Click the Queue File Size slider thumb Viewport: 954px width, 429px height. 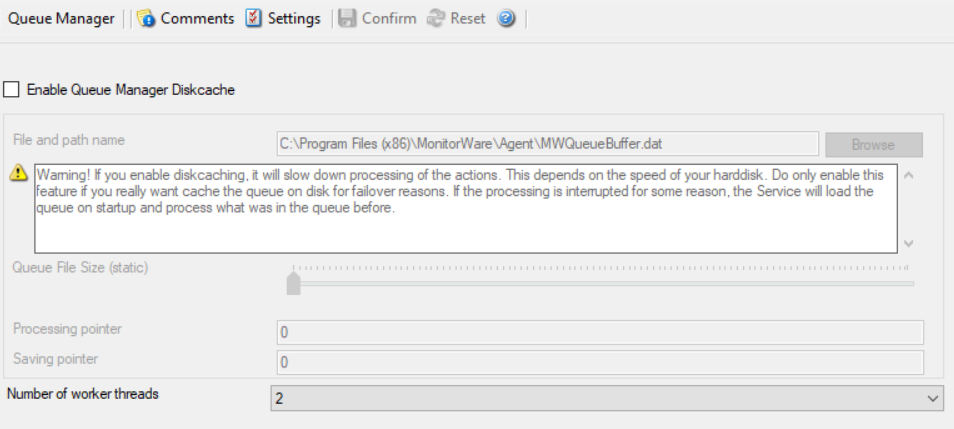click(x=293, y=283)
